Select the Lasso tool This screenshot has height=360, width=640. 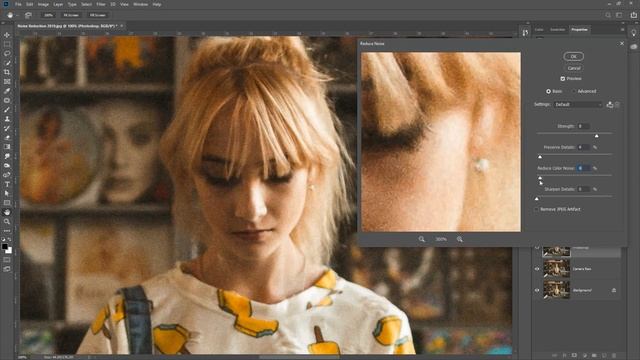(x=7, y=53)
